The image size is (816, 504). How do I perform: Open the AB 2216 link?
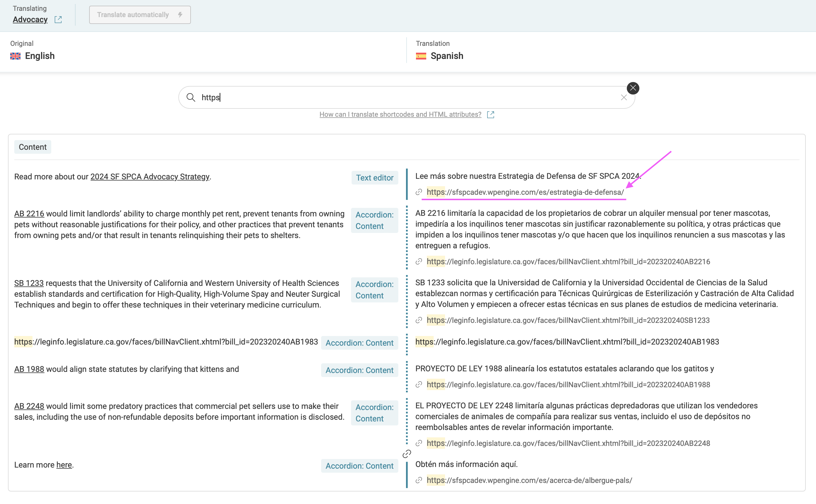(x=29, y=214)
